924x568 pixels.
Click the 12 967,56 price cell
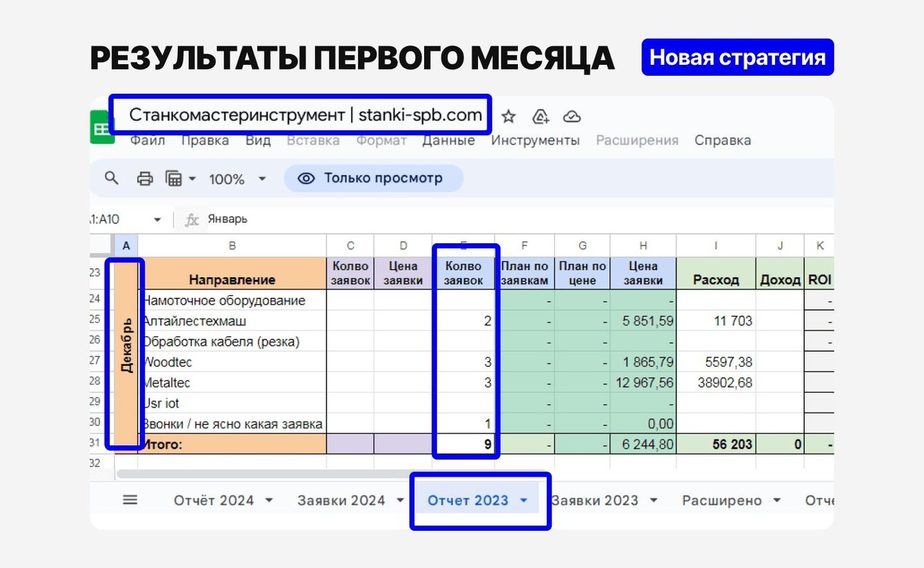[643, 383]
